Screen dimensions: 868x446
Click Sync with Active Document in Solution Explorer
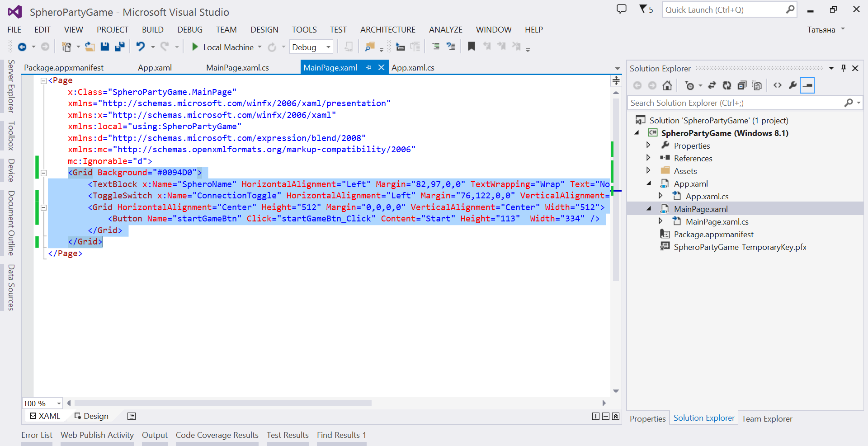[712, 85]
